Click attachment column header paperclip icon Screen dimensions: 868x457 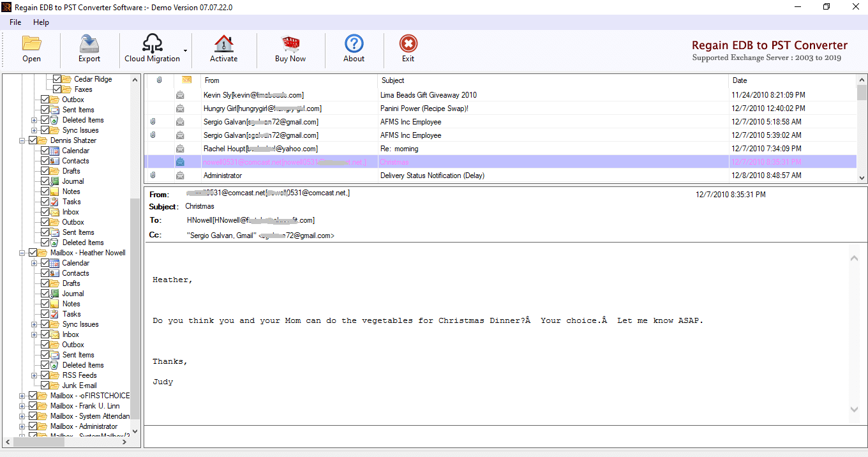click(159, 80)
